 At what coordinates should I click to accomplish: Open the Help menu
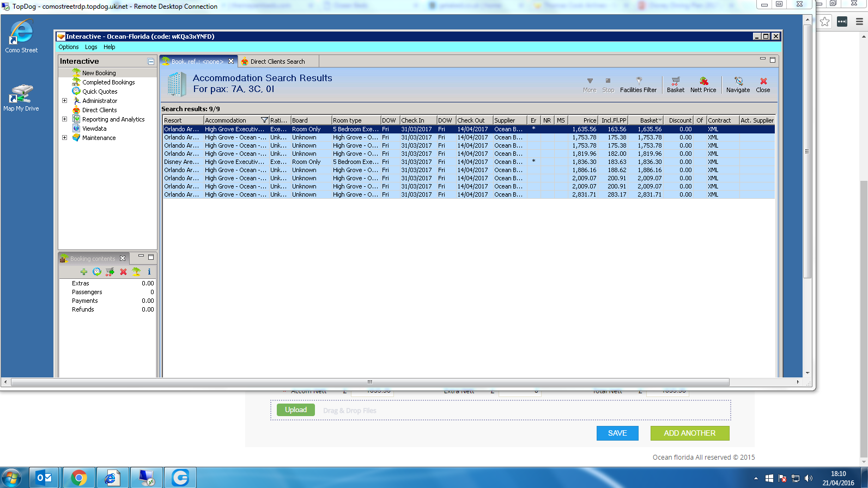tap(109, 47)
